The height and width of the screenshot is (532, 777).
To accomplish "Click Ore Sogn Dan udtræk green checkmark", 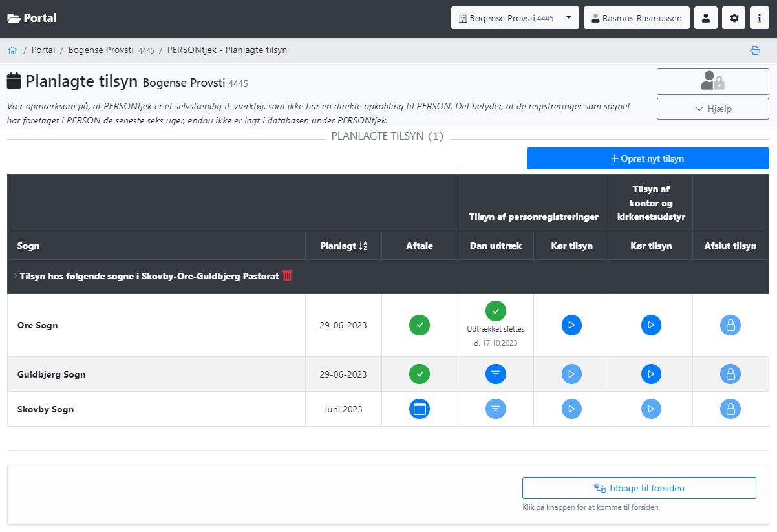I will pyautogui.click(x=496, y=311).
